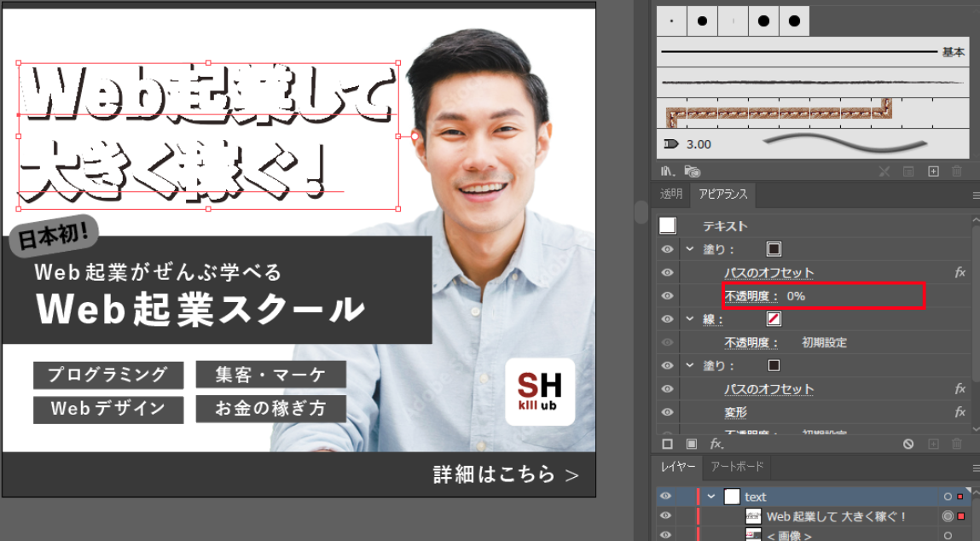Screen dimensions: 980x541
Task: Collapse the 線 stroke attribute chevron
Action: (690, 318)
